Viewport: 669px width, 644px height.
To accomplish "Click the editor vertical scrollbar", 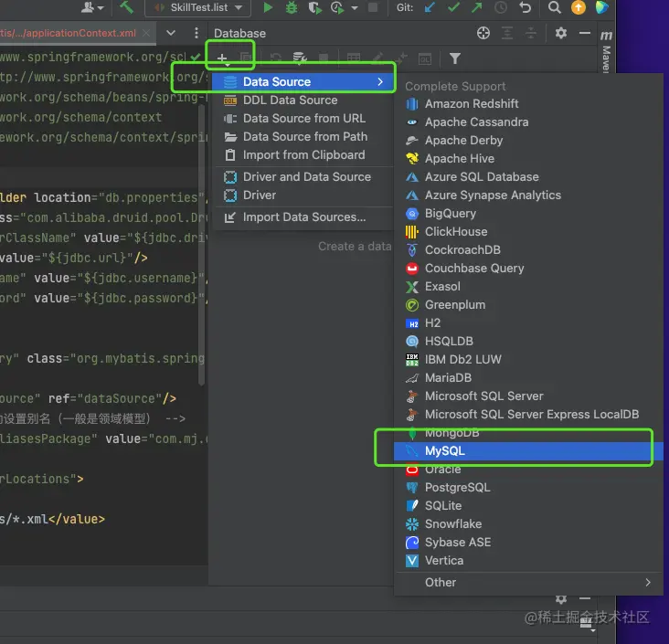I will tap(202, 245).
